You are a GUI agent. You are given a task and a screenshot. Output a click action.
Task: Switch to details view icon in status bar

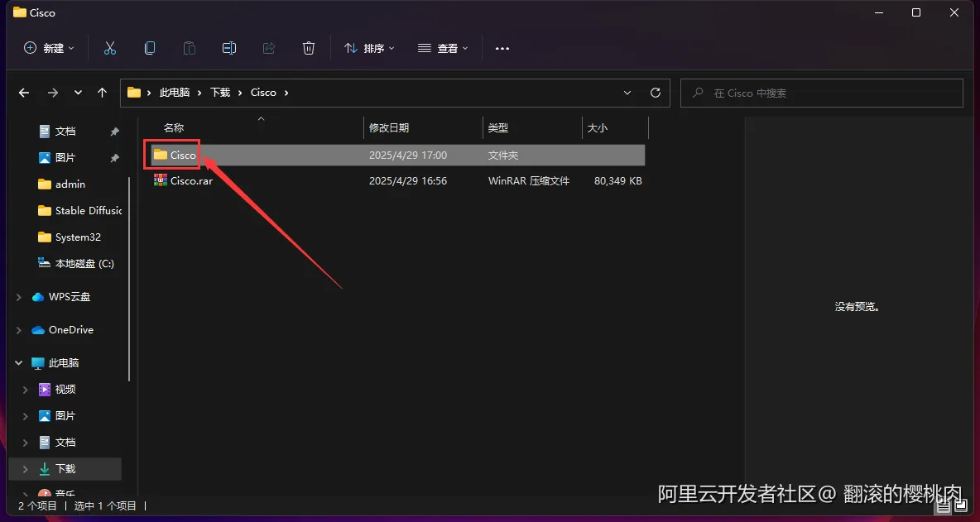pos(943,507)
